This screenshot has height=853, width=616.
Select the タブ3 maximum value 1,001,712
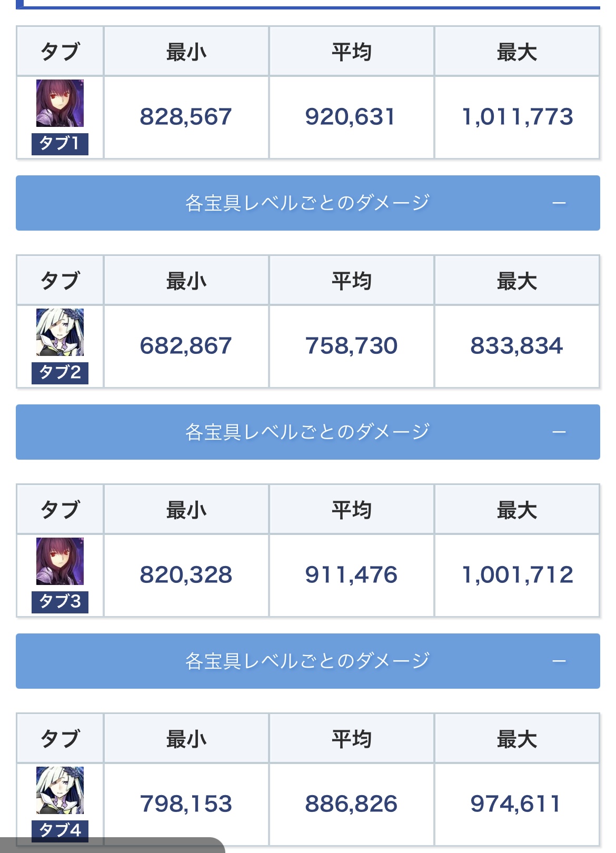click(517, 575)
